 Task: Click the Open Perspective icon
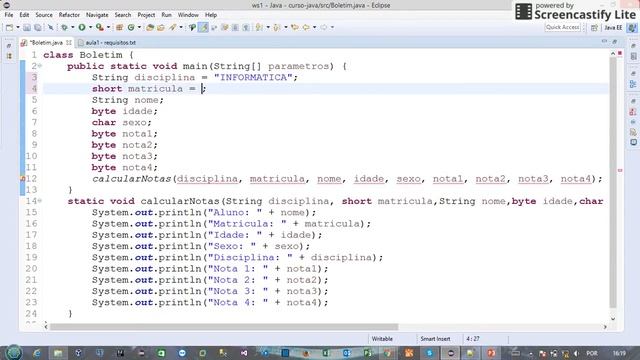click(x=594, y=27)
